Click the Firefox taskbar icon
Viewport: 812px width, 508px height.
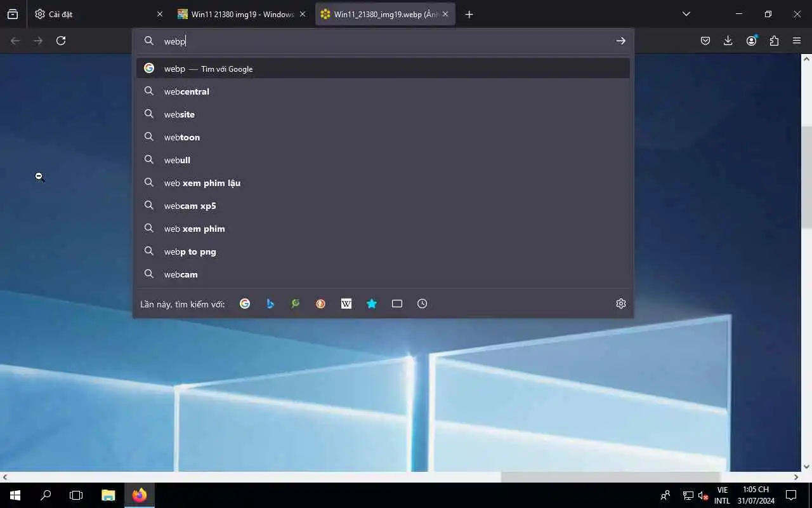(140, 495)
